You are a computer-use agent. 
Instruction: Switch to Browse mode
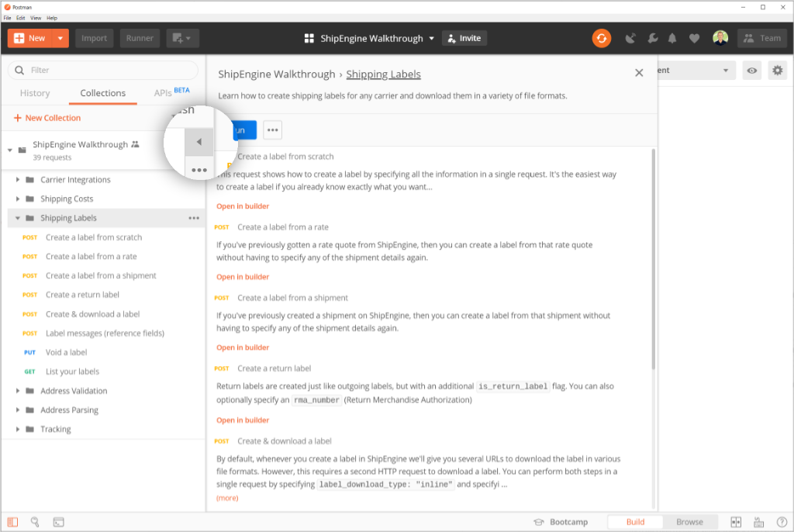(689, 522)
